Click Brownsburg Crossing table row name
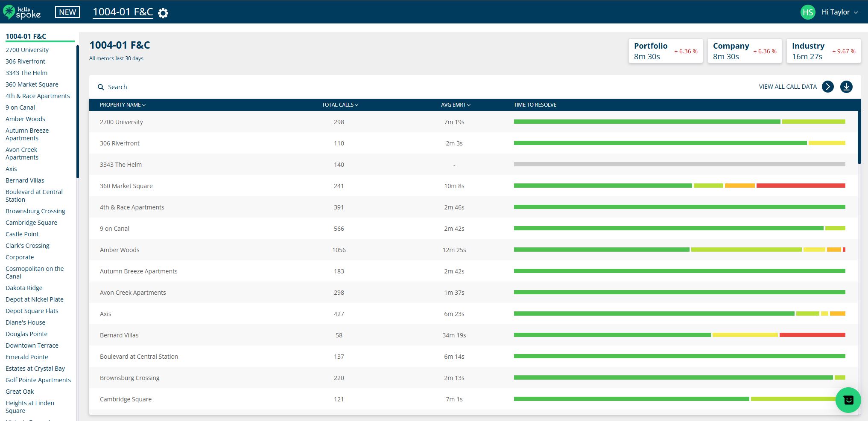Screen dimensions: 868x421 [129, 378]
